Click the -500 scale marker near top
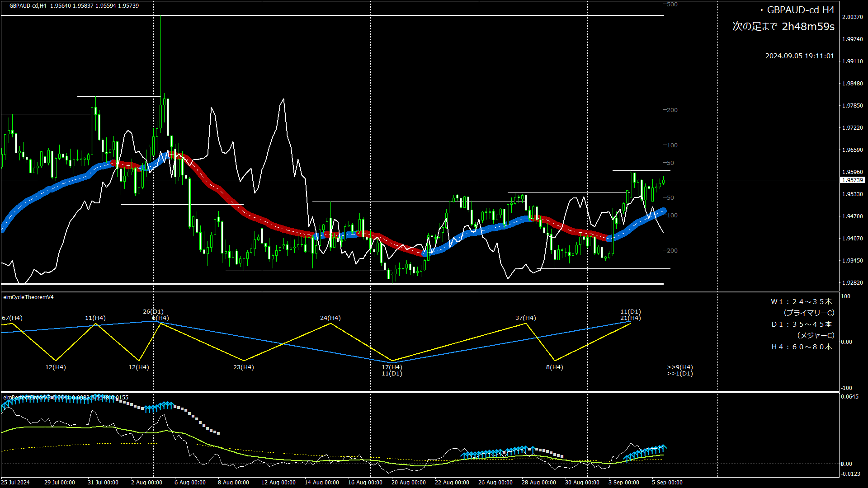868x488 pixels. pyautogui.click(x=670, y=5)
